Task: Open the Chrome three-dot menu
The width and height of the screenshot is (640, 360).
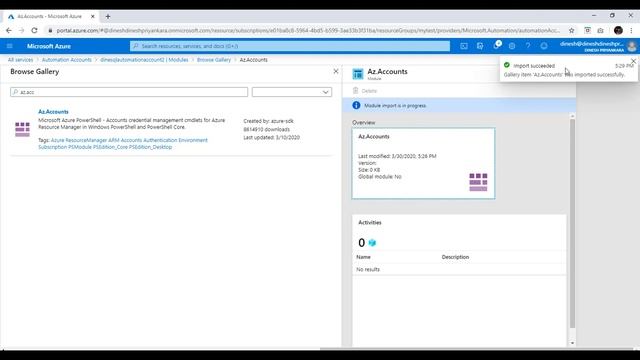Action: coord(631,30)
